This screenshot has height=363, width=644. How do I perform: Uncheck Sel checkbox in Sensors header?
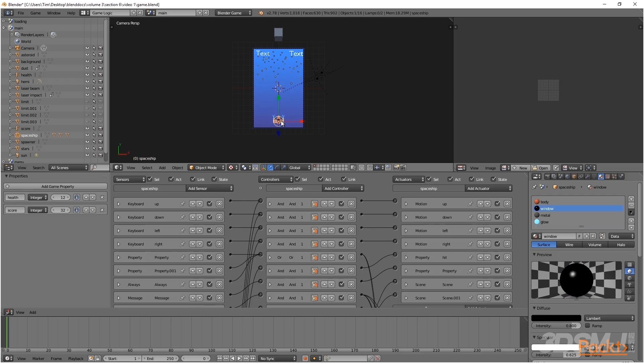(x=150, y=179)
